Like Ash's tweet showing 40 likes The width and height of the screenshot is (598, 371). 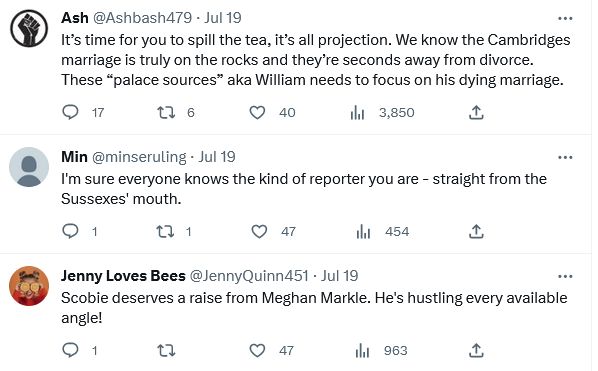tap(257, 112)
